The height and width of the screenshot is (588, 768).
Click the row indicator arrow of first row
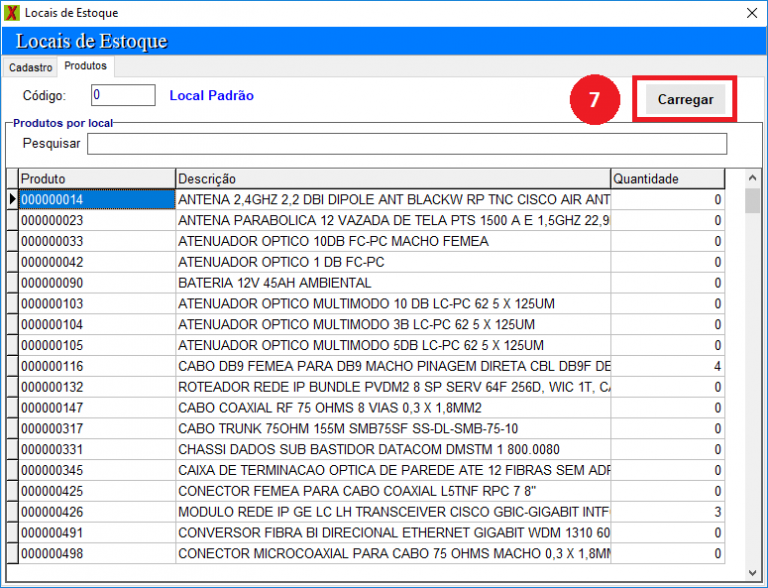[x=12, y=199]
